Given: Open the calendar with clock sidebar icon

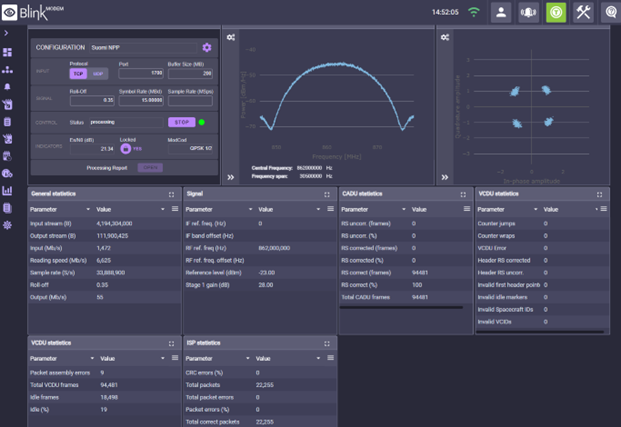Looking at the screenshot, I should click(x=7, y=156).
